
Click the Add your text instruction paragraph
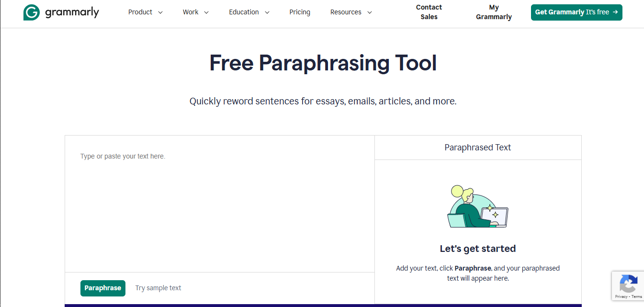pos(478,273)
